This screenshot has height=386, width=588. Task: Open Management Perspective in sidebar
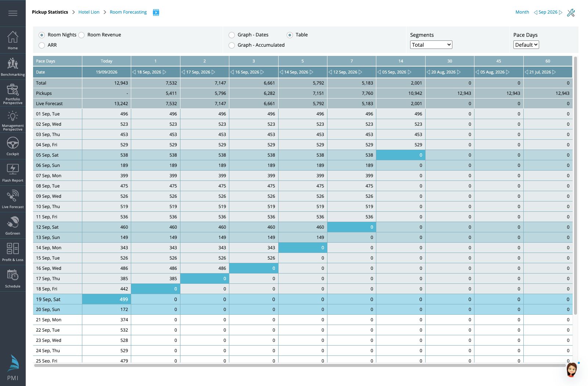(x=13, y=120)
